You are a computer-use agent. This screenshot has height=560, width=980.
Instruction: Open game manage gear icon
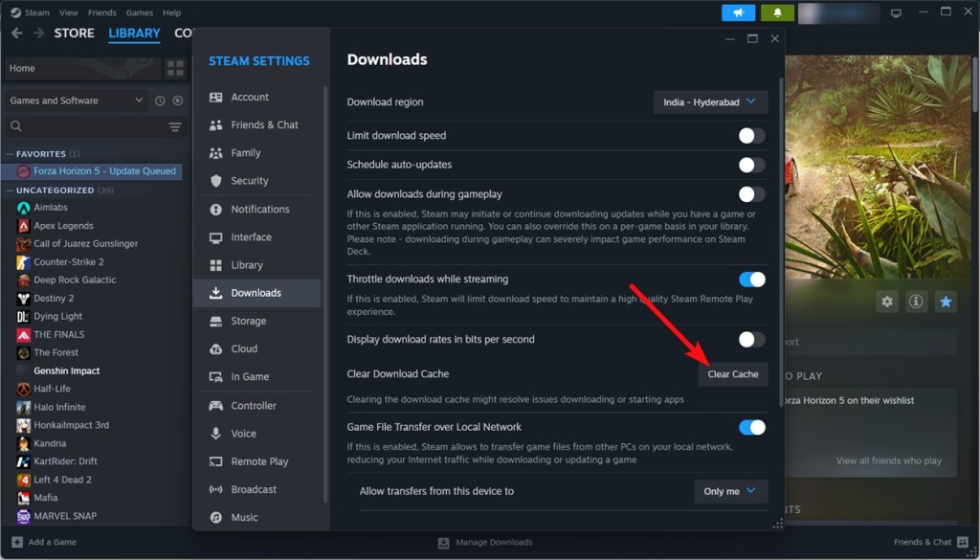coord(887,302)
